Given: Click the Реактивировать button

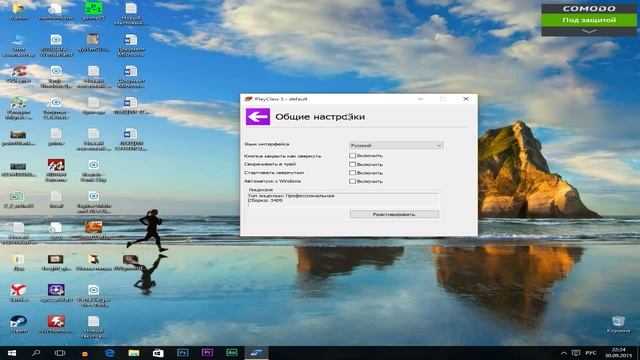Looking at the screenshot, I should (394, 214).
